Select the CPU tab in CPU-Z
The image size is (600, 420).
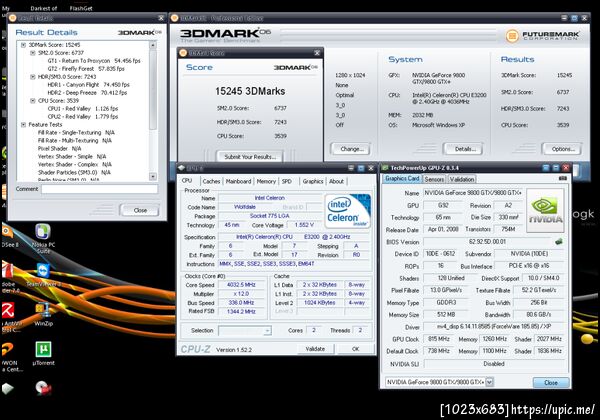187,181
